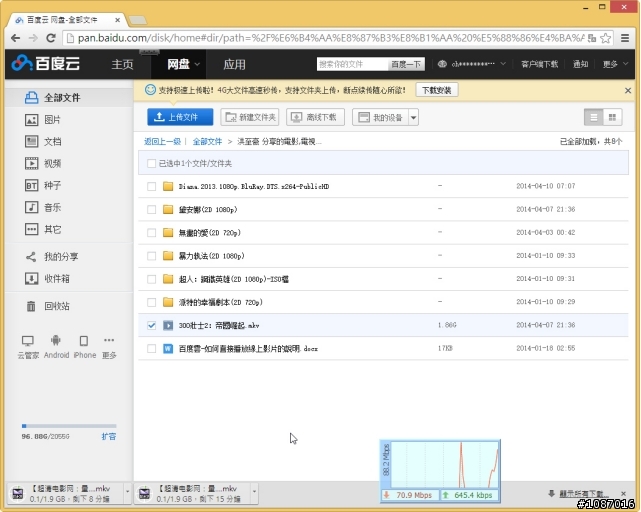Click the 离线下载 offline download button
This screenshot has height=512, width=641.
pyautogui.click(x=315, y=117)
